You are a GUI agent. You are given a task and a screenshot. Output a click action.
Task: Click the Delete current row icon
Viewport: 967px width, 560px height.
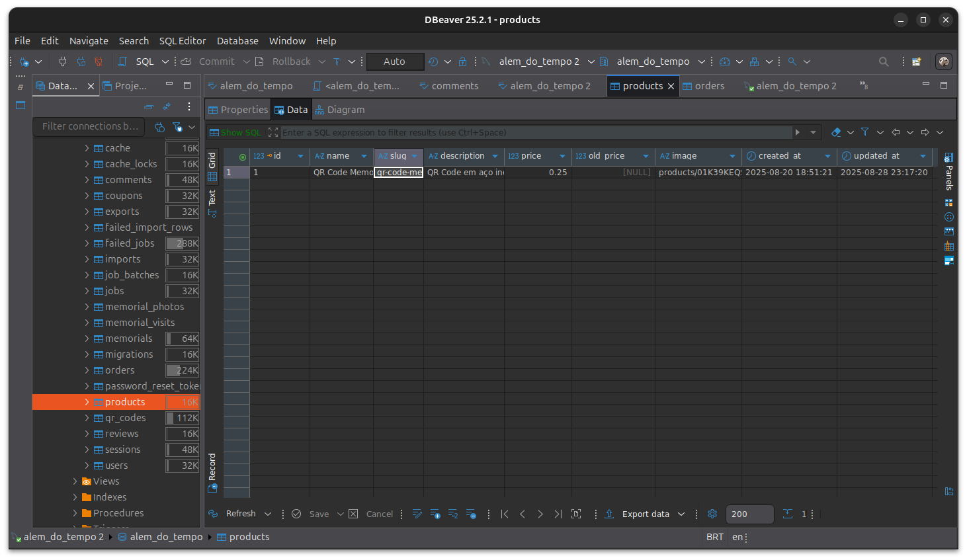pos(471,514)
